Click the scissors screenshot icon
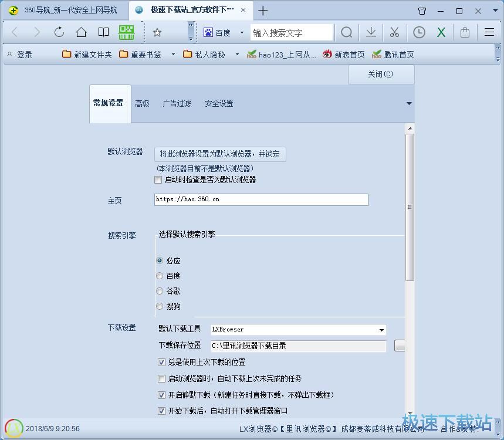Image resolution: width=504 pixels, height=440 pixels. coord(394,32)
